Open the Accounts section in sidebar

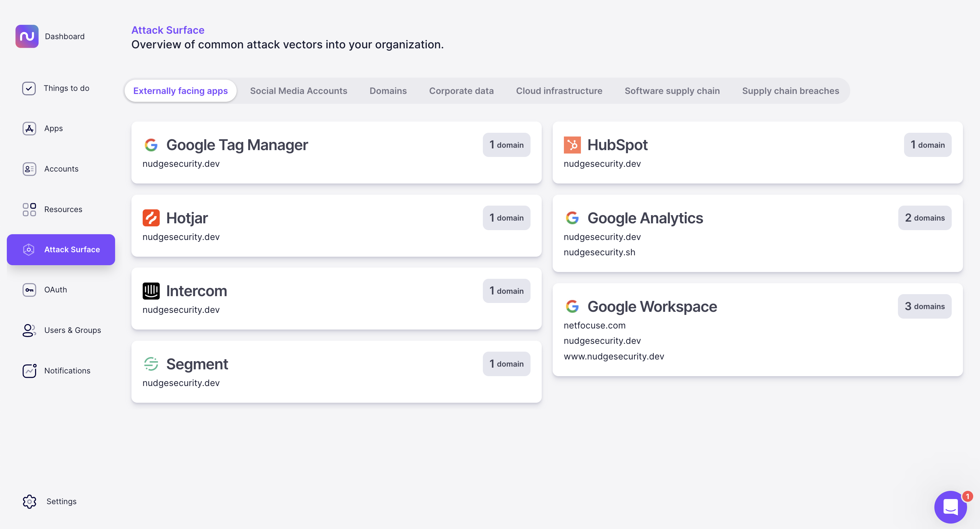[61, 169]
